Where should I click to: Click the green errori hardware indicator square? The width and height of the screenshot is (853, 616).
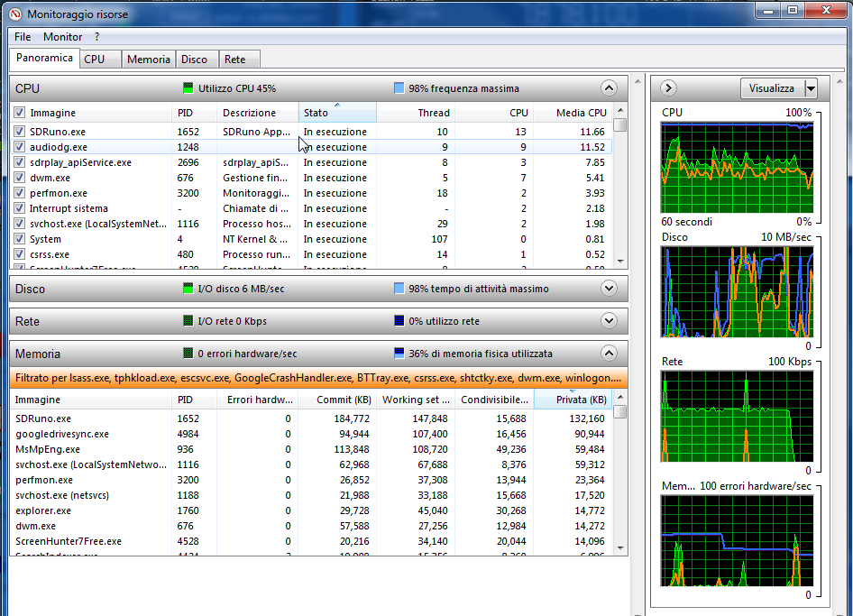[188, 354]
